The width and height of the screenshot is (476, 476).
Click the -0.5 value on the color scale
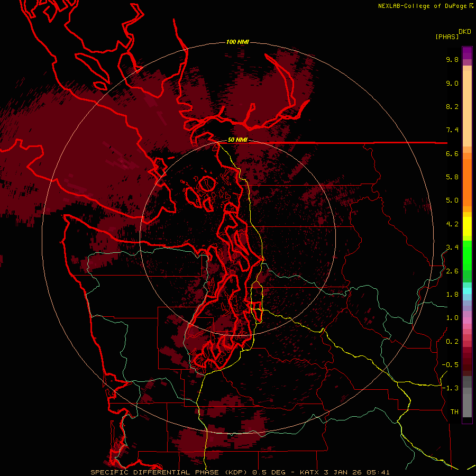coord(450,365)
